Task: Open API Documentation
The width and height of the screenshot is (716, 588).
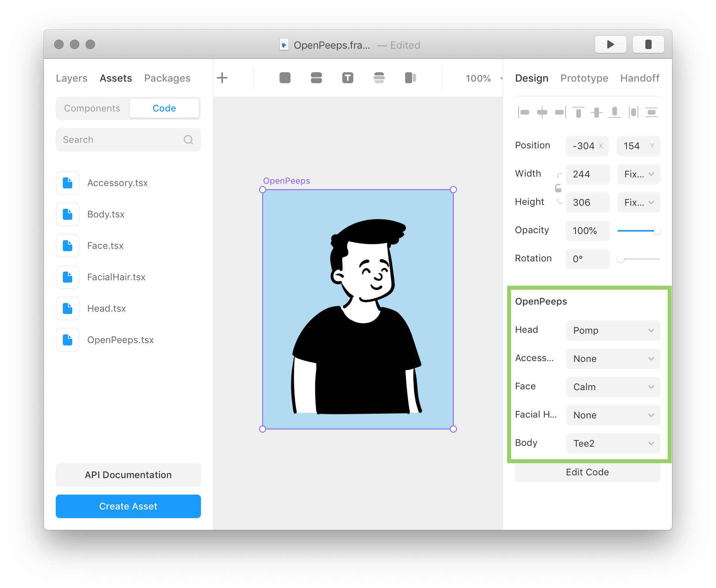Action: click(x=128, y=475)
